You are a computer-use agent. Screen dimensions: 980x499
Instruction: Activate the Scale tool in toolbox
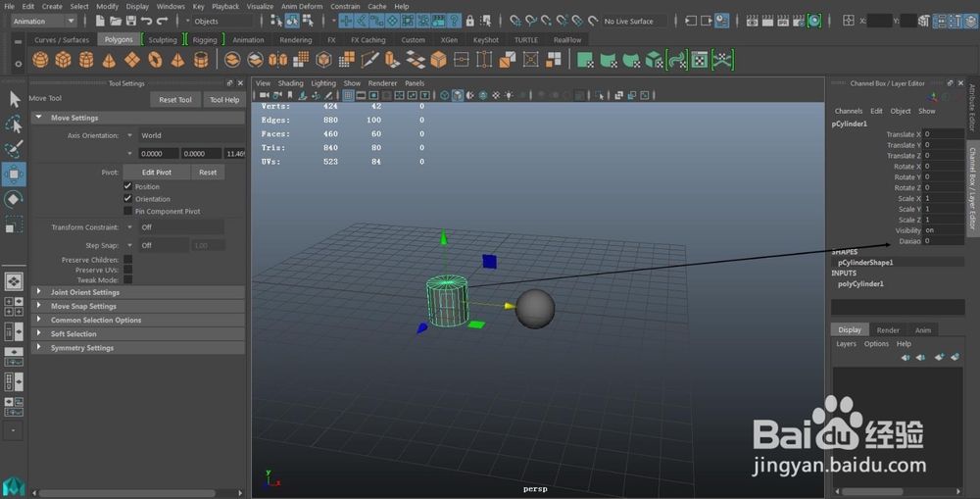click(x=14, y=224)
